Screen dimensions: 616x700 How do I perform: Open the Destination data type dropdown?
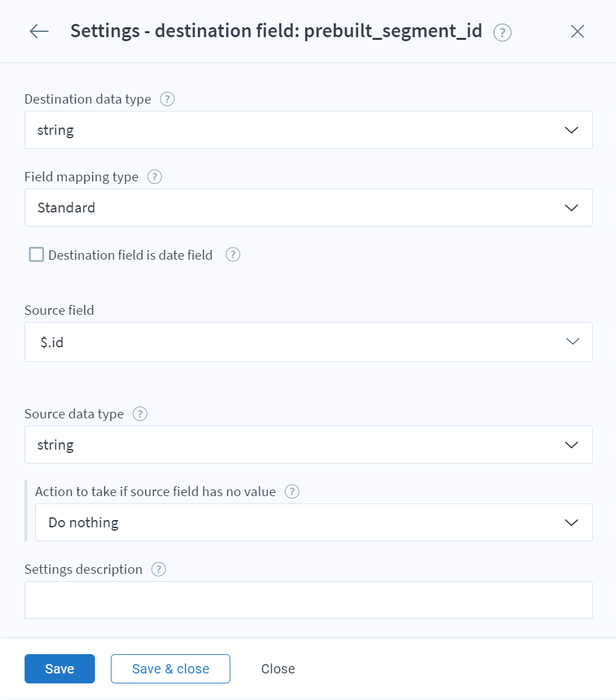(x=308, y=130)
